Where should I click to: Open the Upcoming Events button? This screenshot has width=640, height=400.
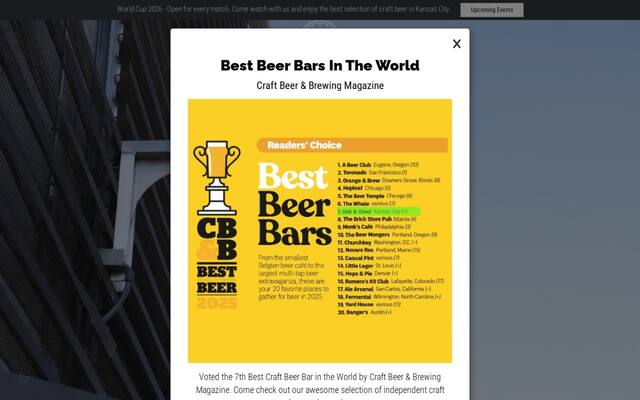(492, 10)
